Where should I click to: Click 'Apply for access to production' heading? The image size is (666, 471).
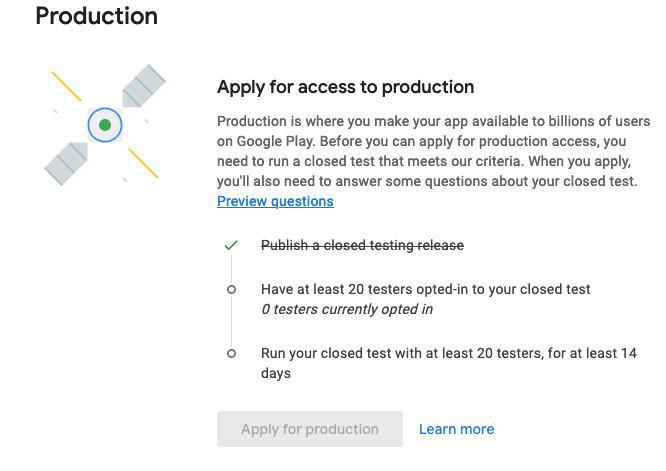pyautogui.click(x=345, y=87)
